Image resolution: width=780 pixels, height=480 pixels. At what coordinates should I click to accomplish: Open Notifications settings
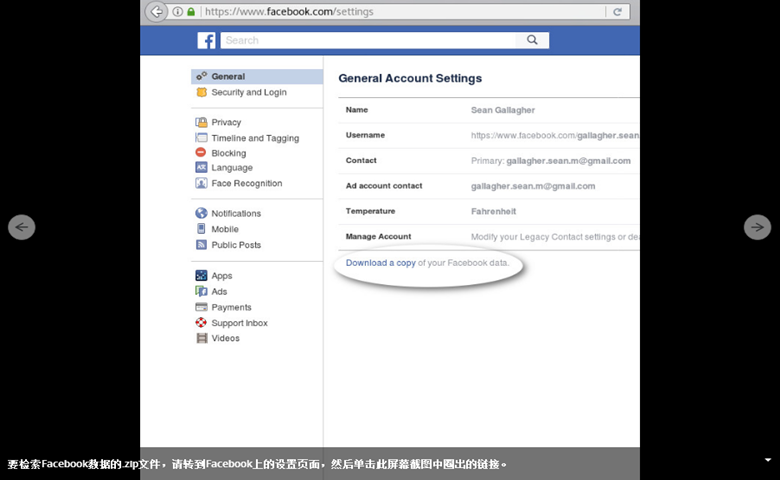pos(236,213)
